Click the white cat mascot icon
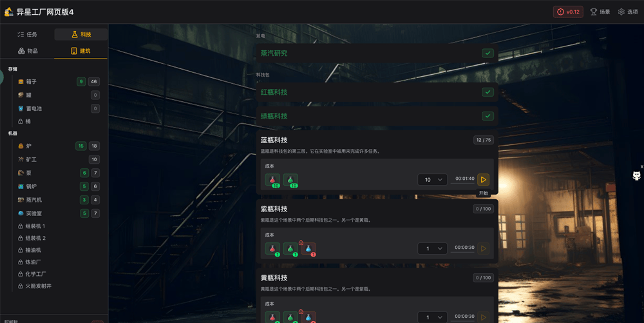Screen dimensions: 644x323 [x=637, y=176]
